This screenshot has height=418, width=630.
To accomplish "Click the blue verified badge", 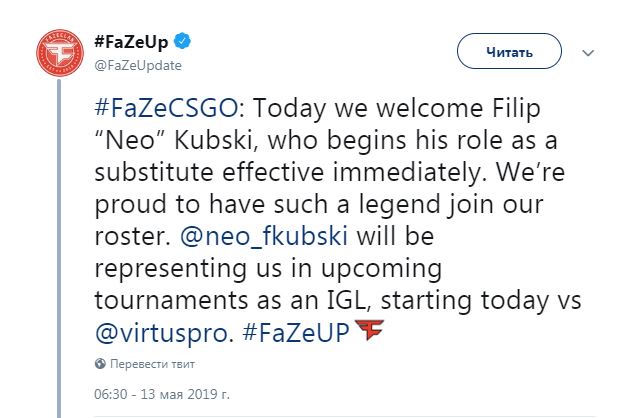I will click(x=186, y=41).
